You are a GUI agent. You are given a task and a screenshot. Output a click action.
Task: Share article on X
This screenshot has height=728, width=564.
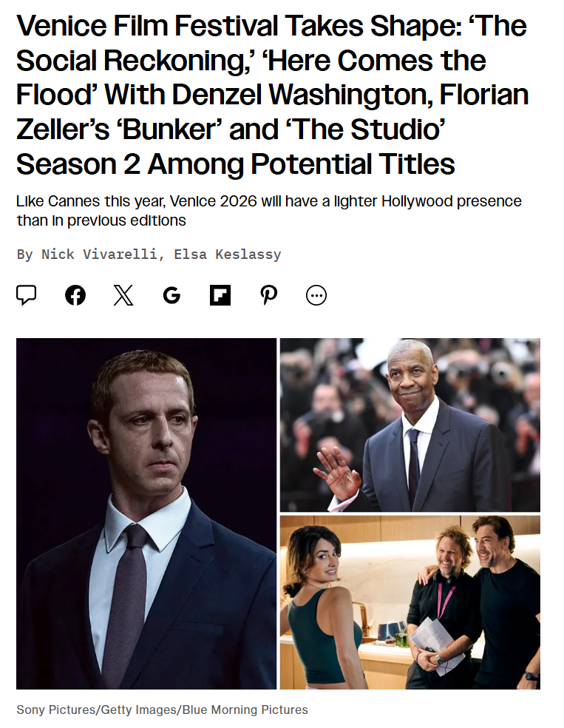point(123,295)
